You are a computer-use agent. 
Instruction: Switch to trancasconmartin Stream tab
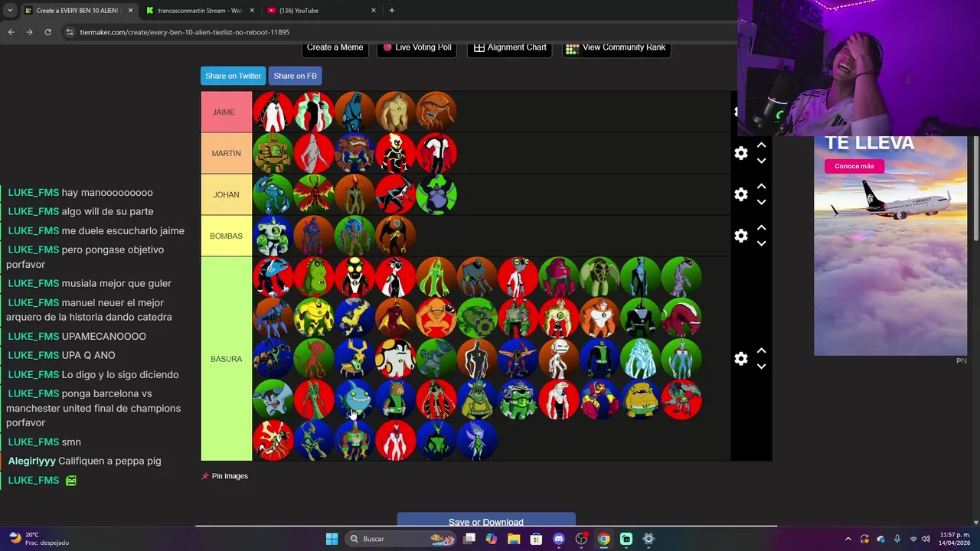[x=199, y=10]
